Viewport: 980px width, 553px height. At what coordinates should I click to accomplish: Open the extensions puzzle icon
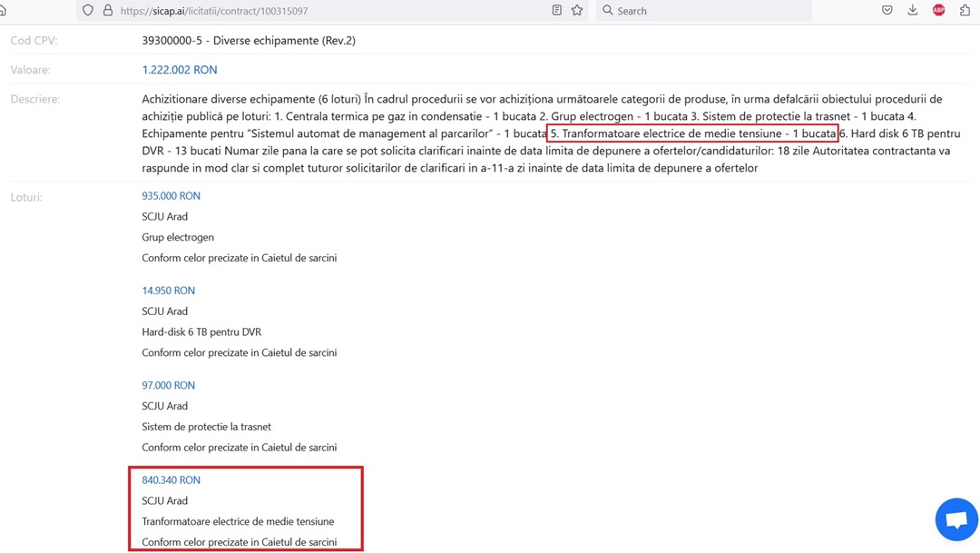tap(965, 10)
